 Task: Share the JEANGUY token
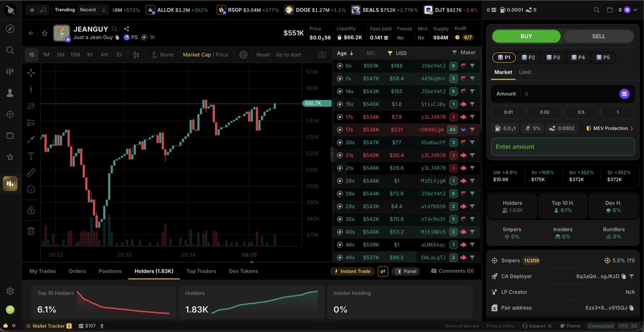(126, 29)
